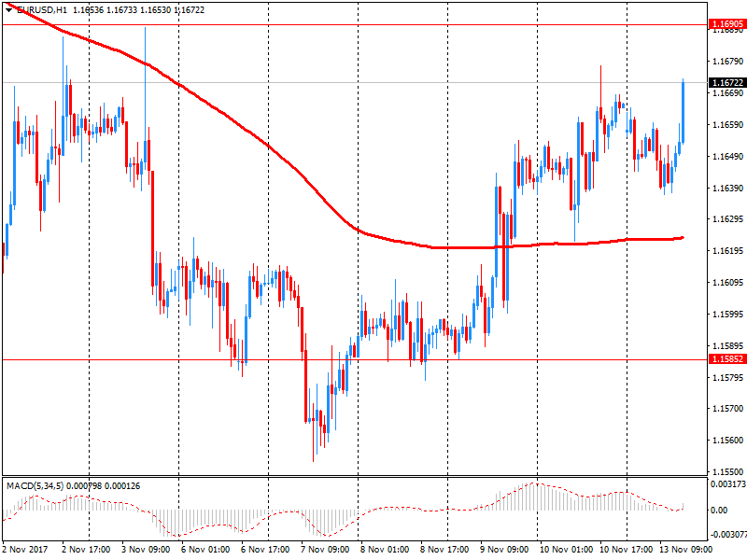Click the 1.16690 price scale value
Screen dimensions: 747x560
click(727, 93)
